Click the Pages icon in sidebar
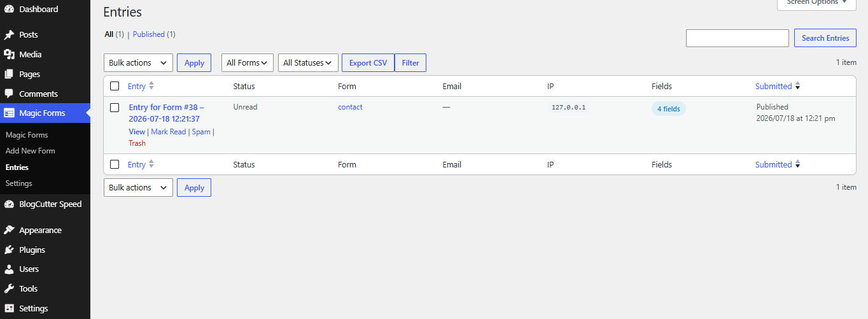The image size is (868, 319). pos(9,74)
